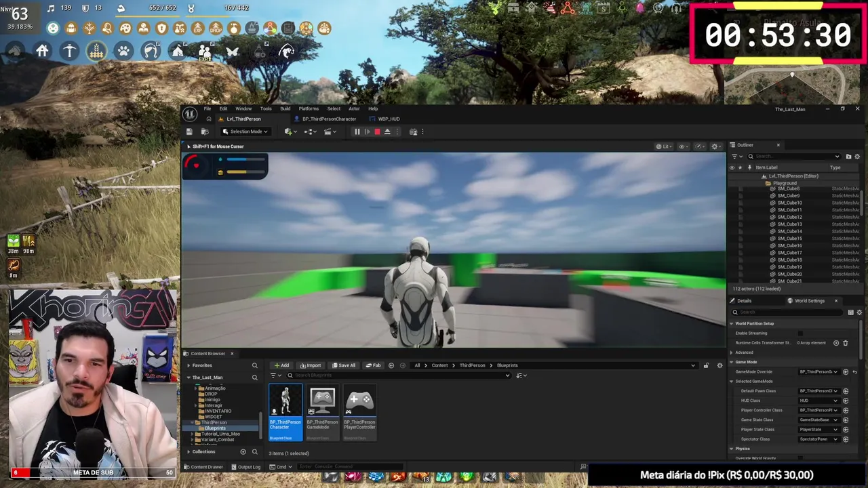This screenshot has width=868, height=488.
Task: Reset GameMode Override to default
Action: (854, 371)
